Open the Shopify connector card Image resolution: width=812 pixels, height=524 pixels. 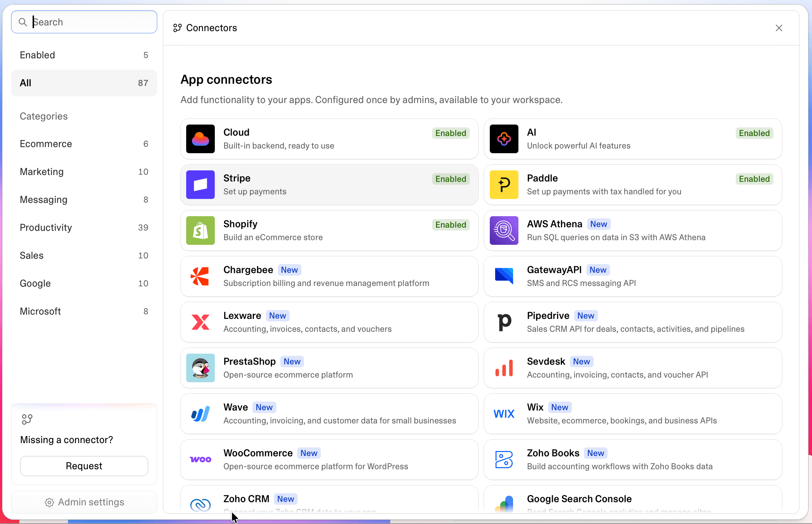329,231
